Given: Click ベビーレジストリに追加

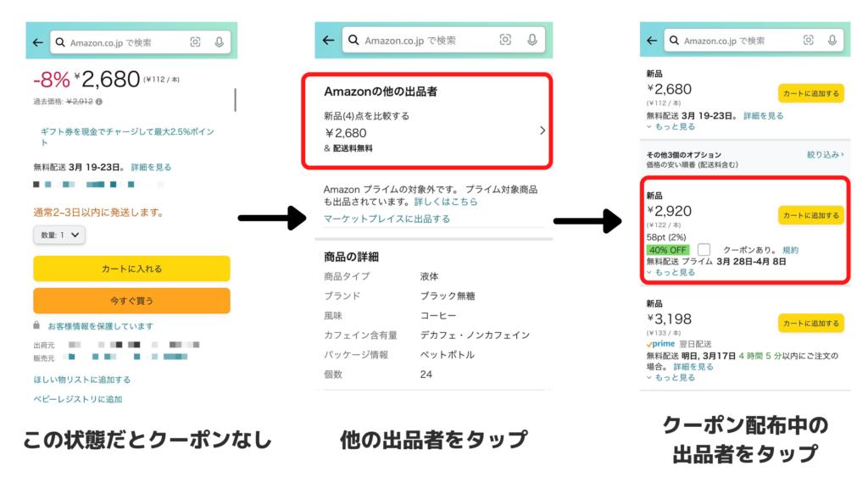Looking at the screenshot, I should coord(77,400).
